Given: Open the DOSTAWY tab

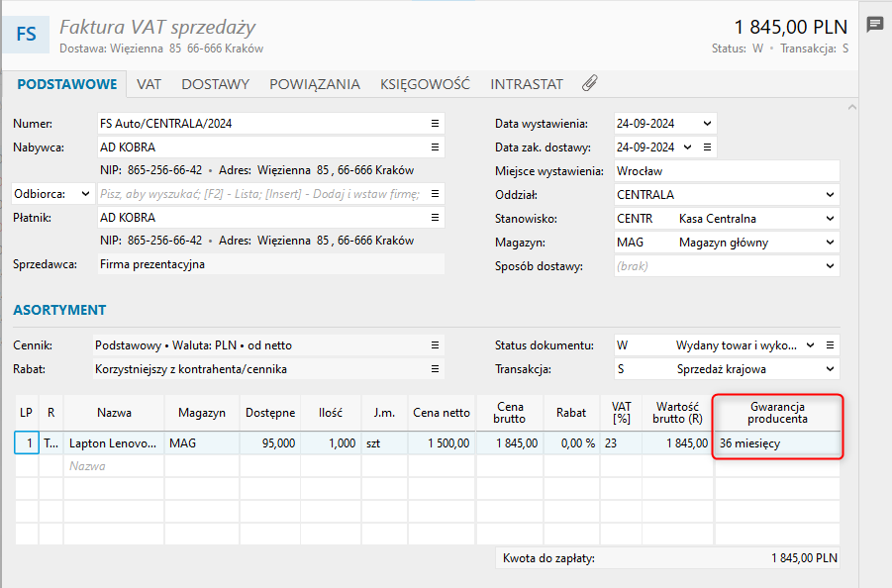Looking at the screenshot, I should [x=215, y=84].
